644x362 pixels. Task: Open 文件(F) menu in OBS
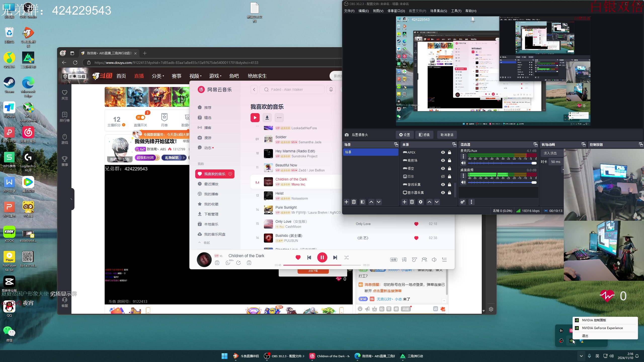[x=349, y=11]
